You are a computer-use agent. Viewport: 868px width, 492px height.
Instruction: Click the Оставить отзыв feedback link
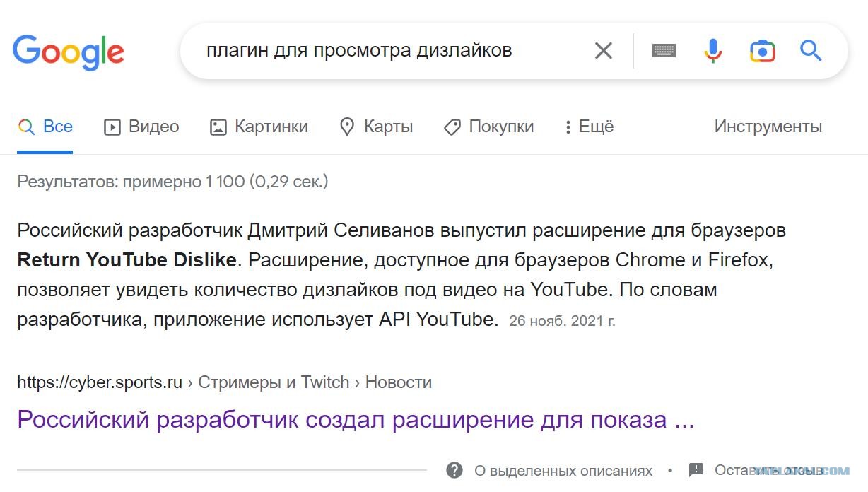click(x=769, y=470)
